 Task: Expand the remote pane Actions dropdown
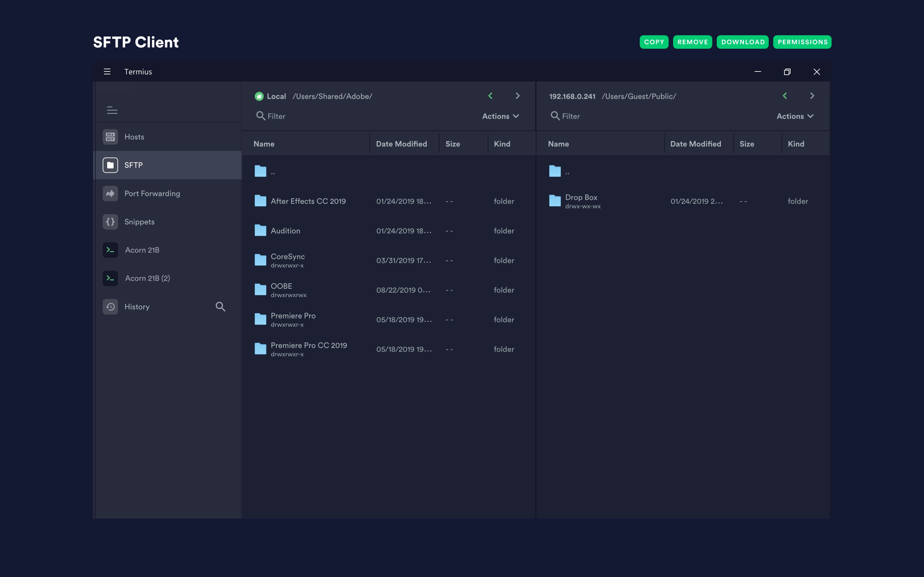[795, 116]
